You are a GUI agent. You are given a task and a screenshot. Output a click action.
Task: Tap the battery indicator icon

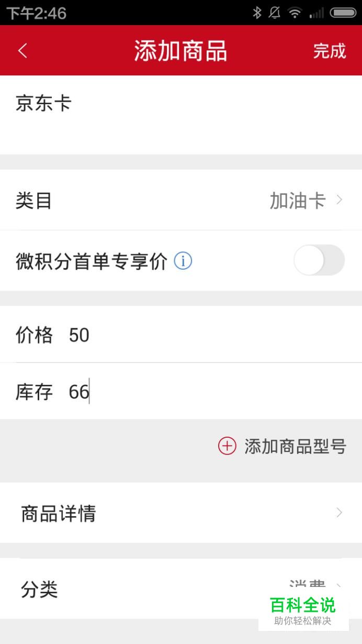pos(343,13)
